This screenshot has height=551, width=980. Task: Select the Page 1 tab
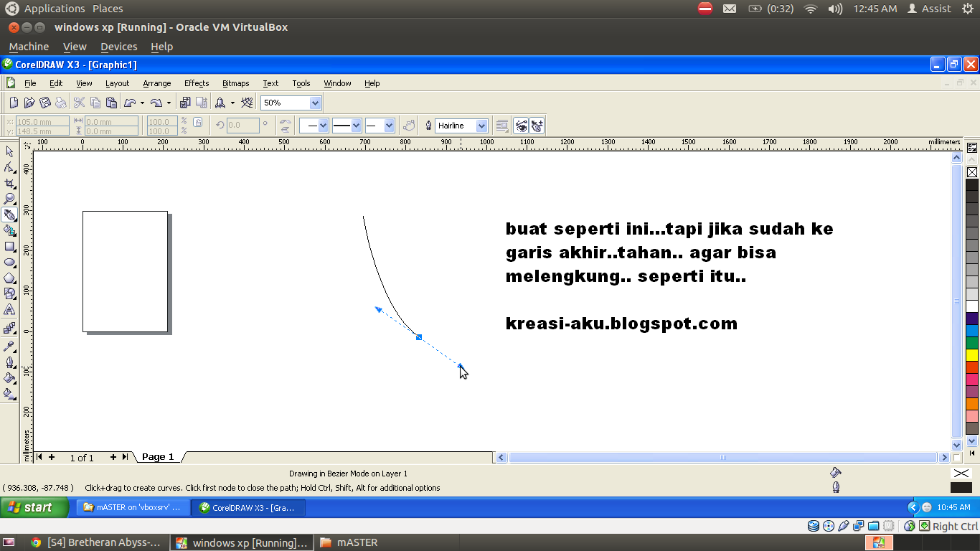click(x=158, y=457)
